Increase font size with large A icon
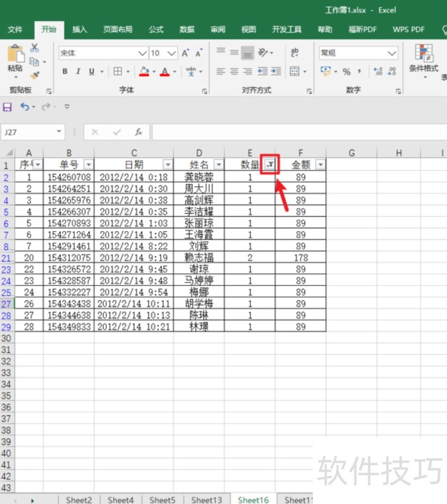Image resolution: width=447 pixels, height=504 pixels. (x=186, y=53)
